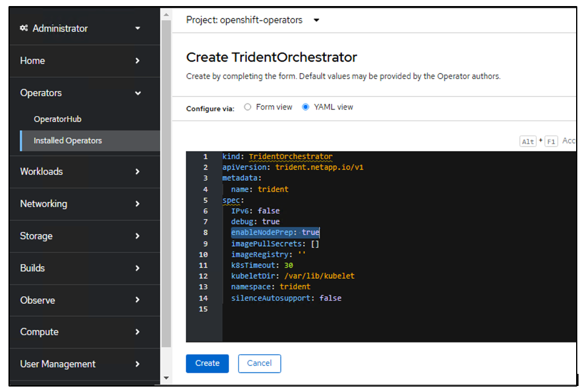Expand the Workloads chevron arrow
The width and height of the screenshot is (587, 392).
(137, 172)
